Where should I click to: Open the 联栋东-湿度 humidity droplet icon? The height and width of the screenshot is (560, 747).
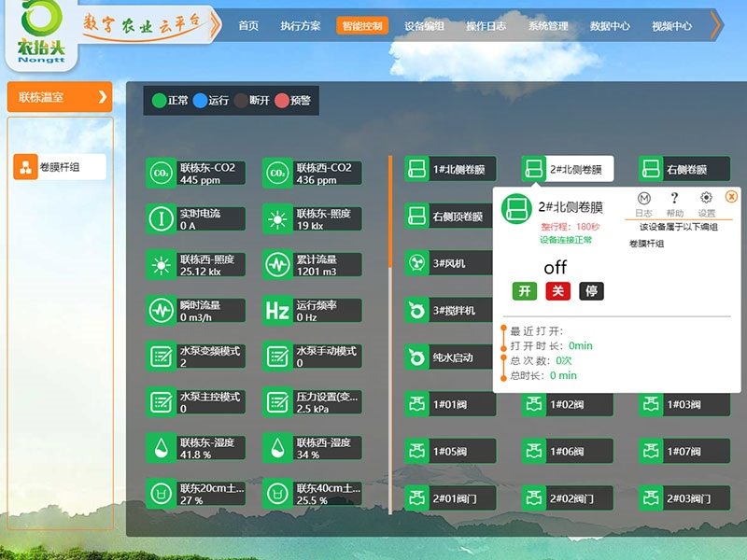coord(161,448)
